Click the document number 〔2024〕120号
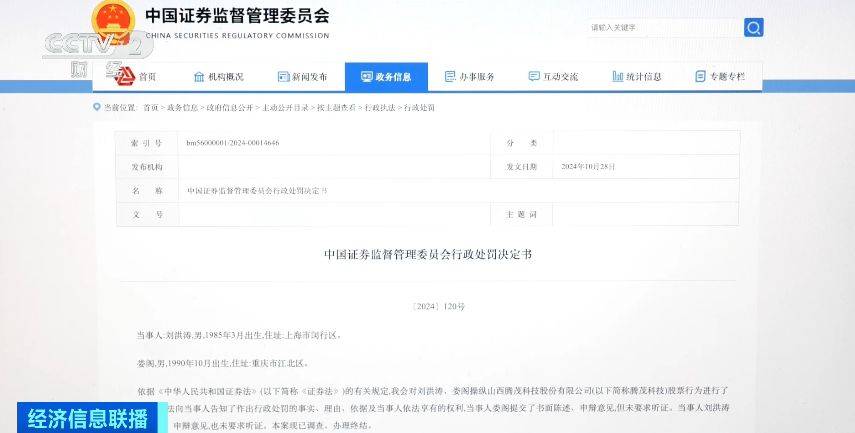Screen dimensions: 855x433 click(438, 307)
